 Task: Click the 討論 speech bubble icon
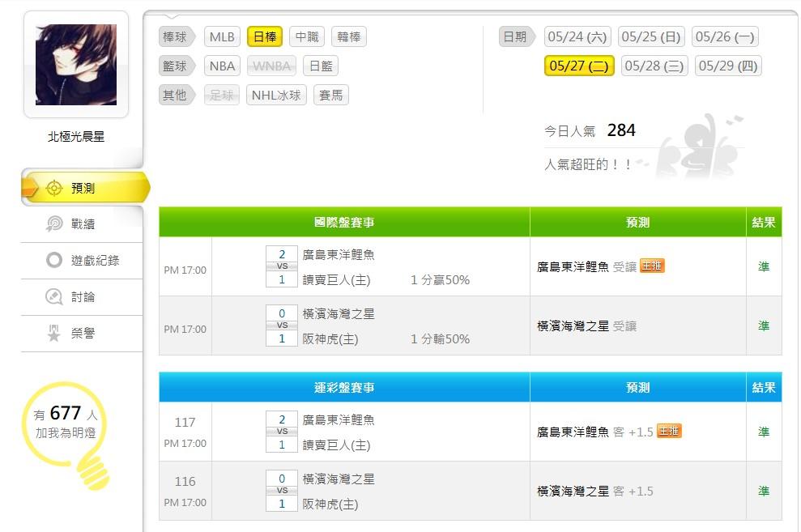(54, 296)
